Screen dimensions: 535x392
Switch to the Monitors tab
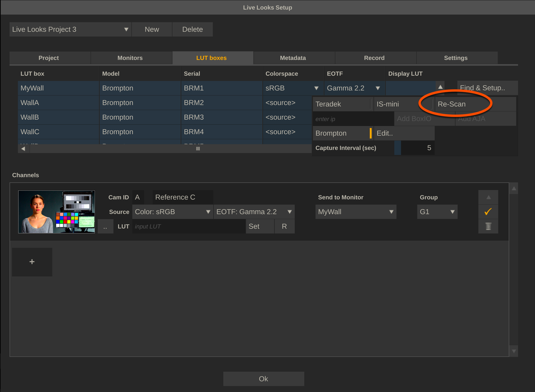pyautogui.click(x=130, y=58)
